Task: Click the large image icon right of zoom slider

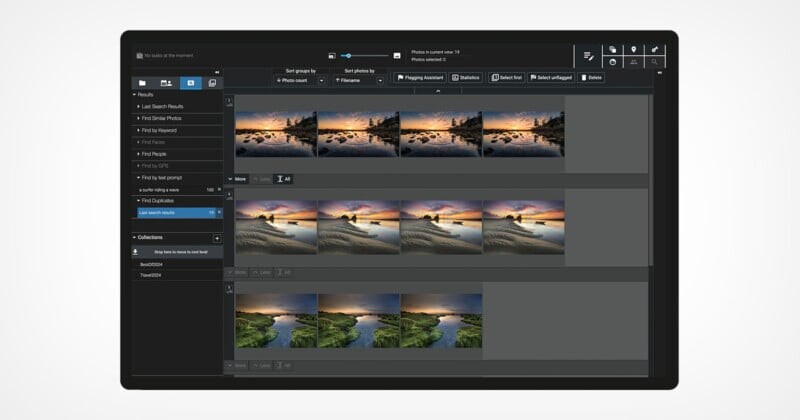Action: point(397,55)
